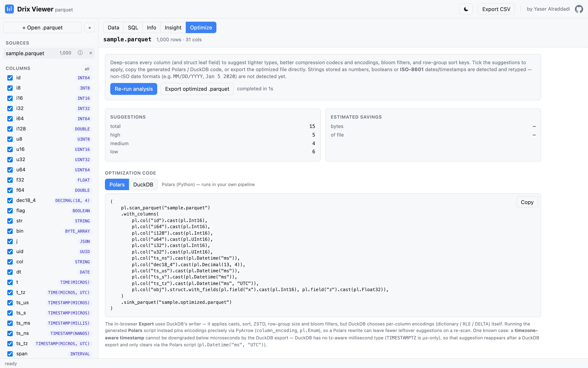Click the 'completed in 1s' status text
The height and width of the screenshot is (368, 588).
(255, 89)
